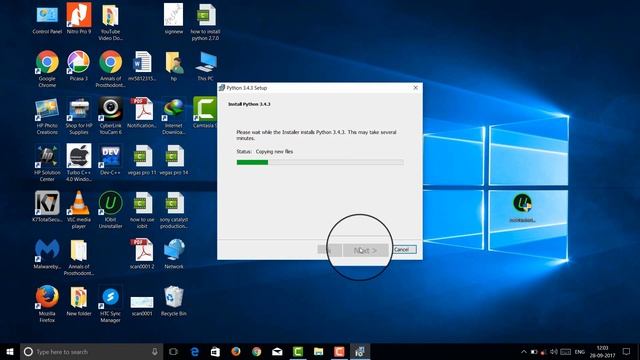This screenshot has width=640, height=360.
Task: Open the Windows Start menu
Action: point(10,351)
